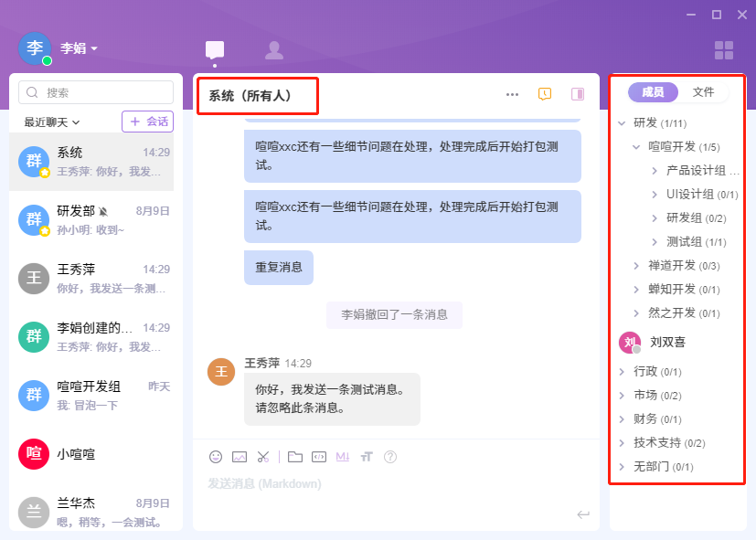Open chat history clock icon
This screenshot has height=540, width=756.
[545, 94]
